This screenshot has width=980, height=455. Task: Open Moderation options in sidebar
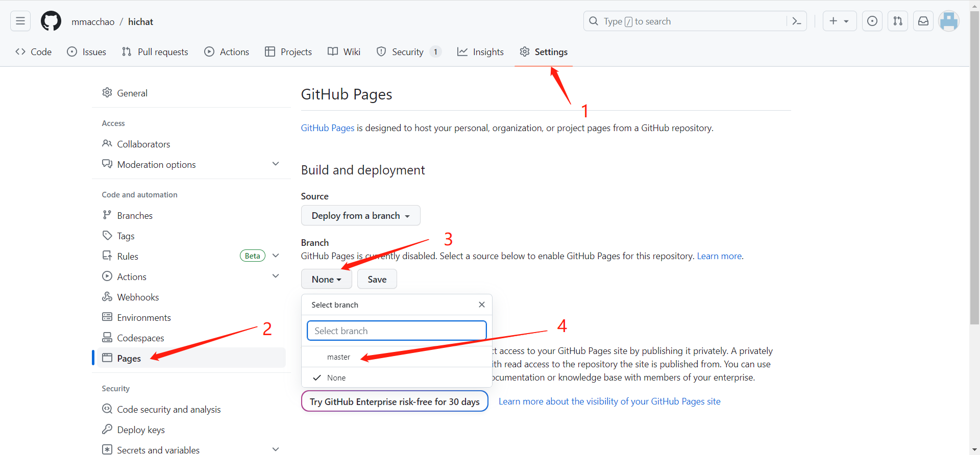(x=156, y=164)
